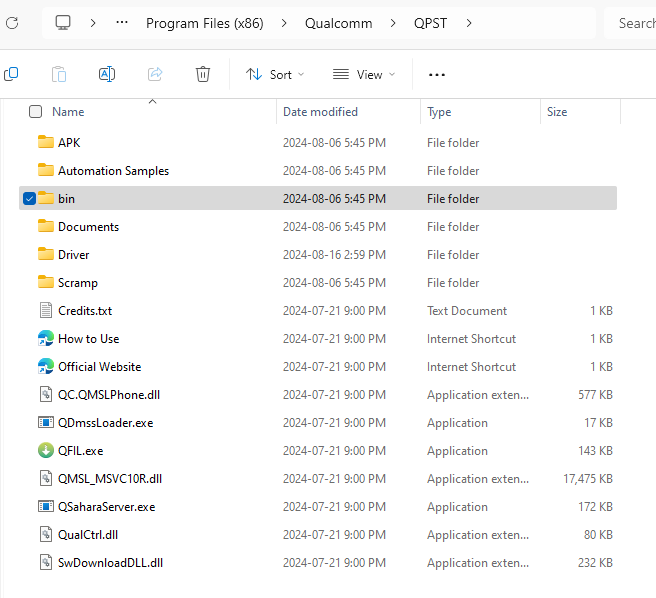Click SwDownloadDLL.dll file name
The height and width of the screenshot is (598, 656).
coord(110,563)
